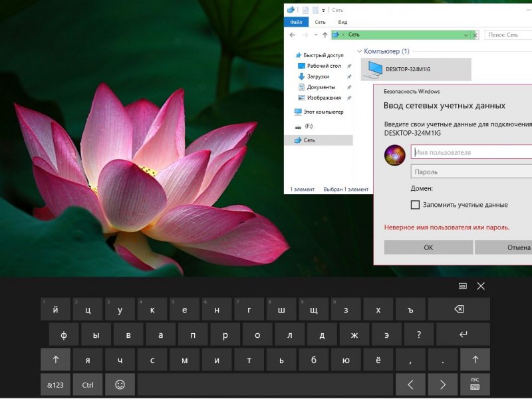Open the Файл ribbon tab
Viewport: 532px width, 399px height.
(296, 22)
